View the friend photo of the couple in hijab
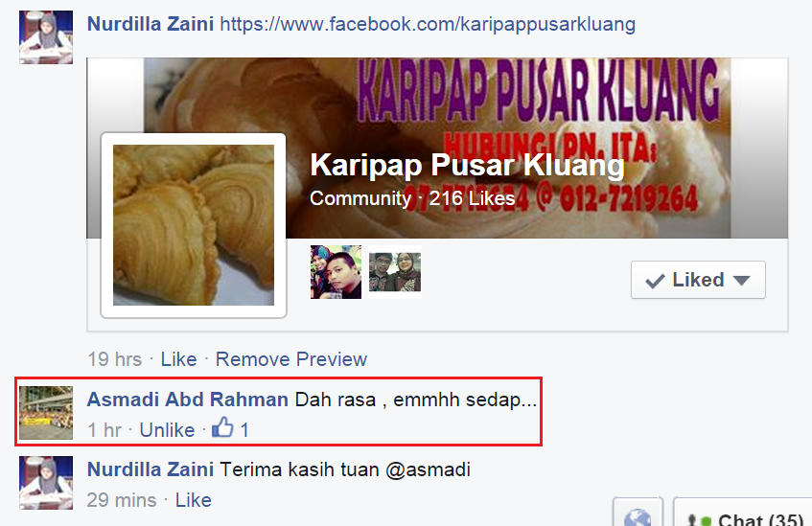The height and width of the screenshot is (526, 812). [x=336, y=272]
